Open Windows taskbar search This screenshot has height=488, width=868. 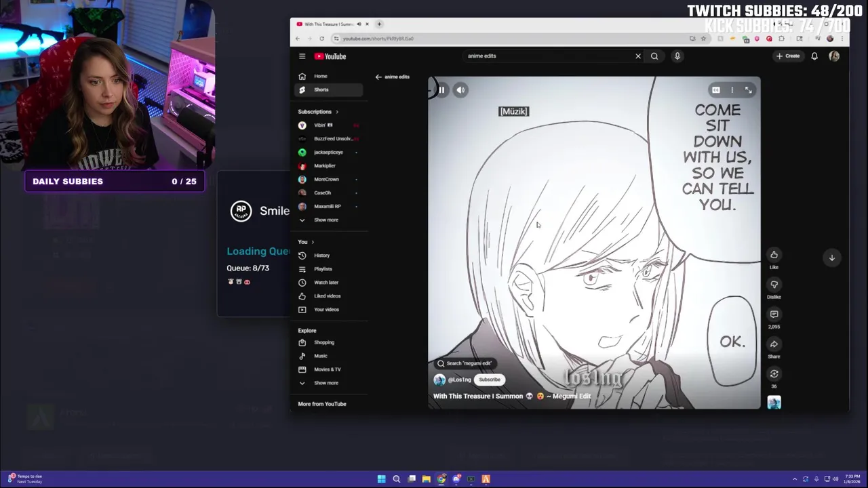click(x=396, y=479)
